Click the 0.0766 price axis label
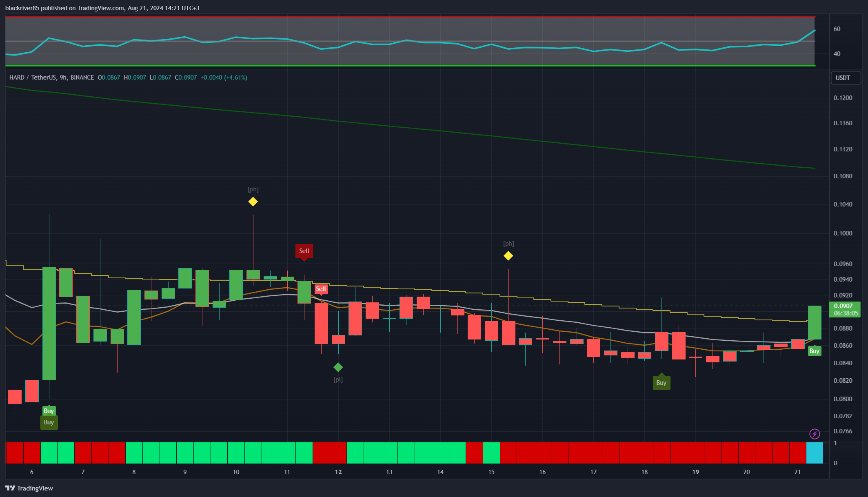 tap(843, 431)
